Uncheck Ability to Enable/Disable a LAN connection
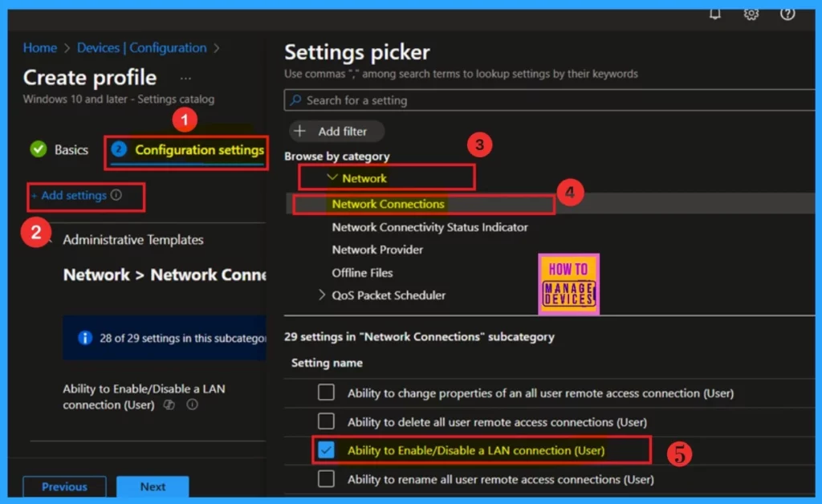The width and height of the screenshot is (822, 504). (326, 449)
